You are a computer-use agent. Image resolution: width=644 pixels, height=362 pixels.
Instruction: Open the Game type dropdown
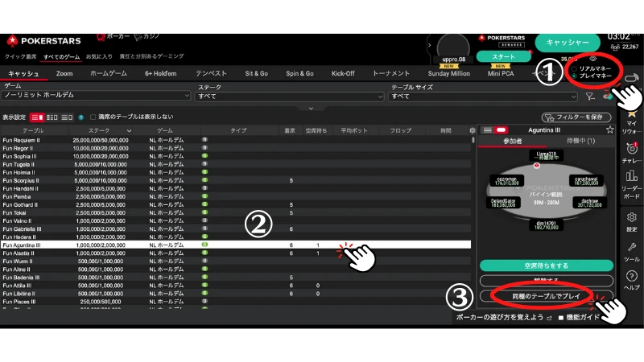(x=97, y=96)
